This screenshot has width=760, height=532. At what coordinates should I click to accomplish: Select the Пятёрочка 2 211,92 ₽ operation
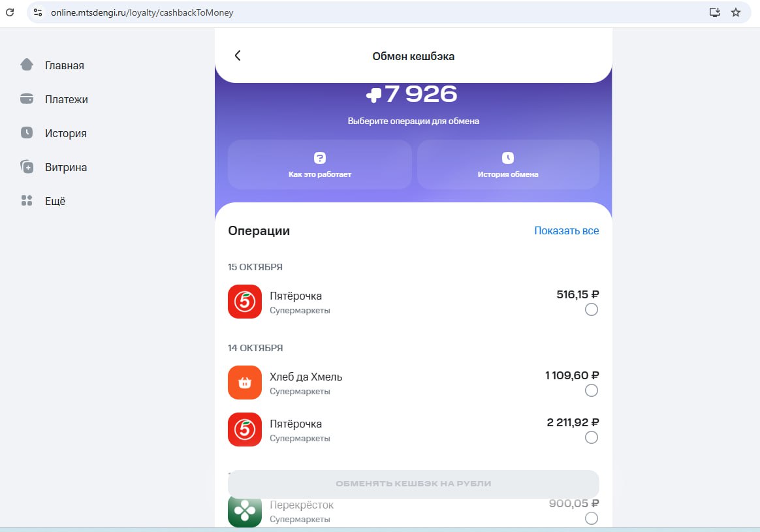591,437
